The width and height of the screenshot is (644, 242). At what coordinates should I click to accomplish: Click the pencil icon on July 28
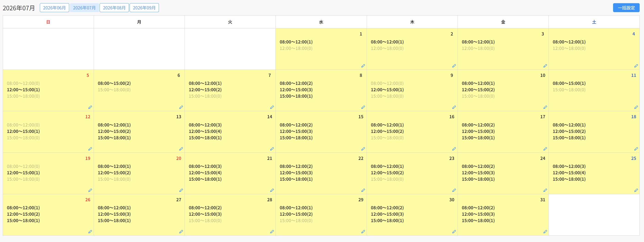click(272, 232)
